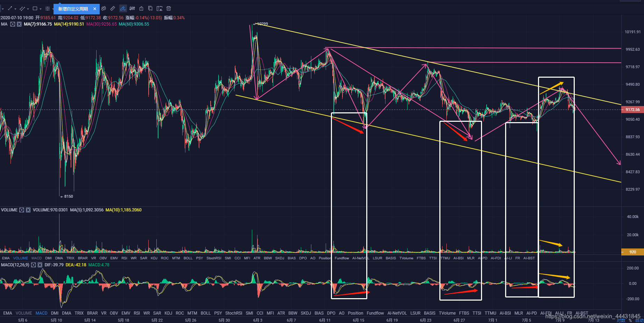The image size is (644, 323).
Task: Expand the rectangle tool dropdown arrow
Action: pyautogui.click(x=41, y=9)
